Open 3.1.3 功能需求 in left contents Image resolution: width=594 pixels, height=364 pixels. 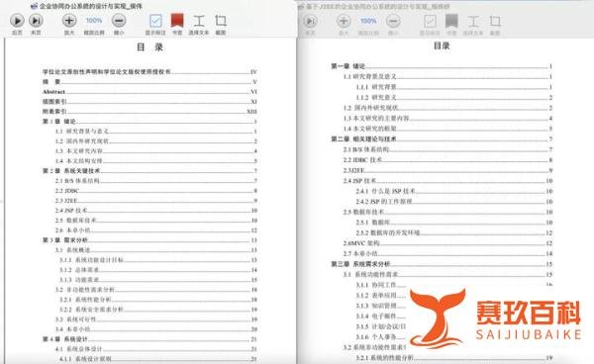[158, 280]
